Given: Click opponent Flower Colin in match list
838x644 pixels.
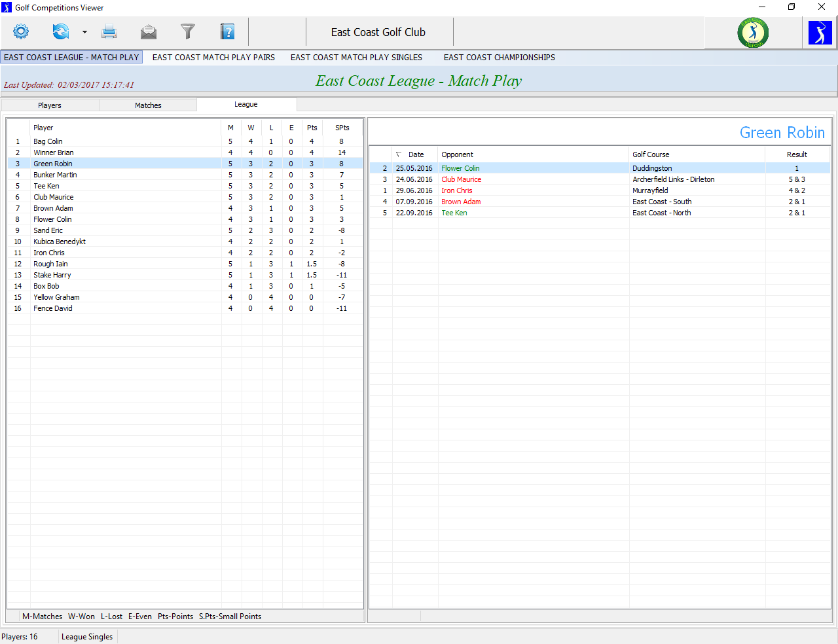Looking at the screenshot, I should coord(460,168).
